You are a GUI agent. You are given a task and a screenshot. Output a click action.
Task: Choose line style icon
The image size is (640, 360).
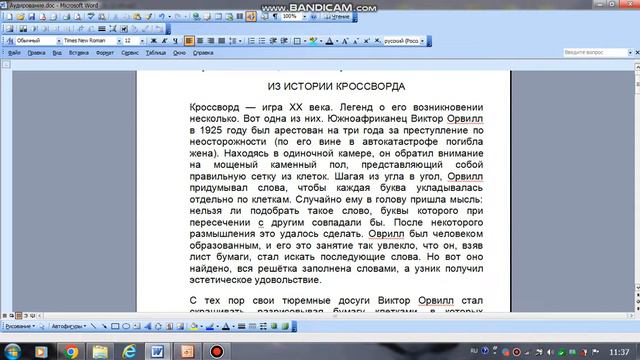242,326
